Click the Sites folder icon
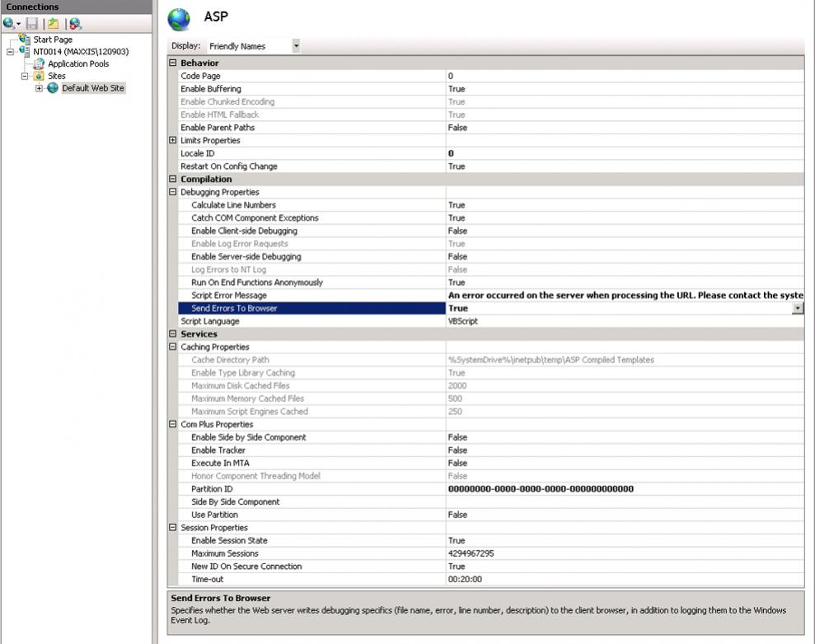Screen dimensions: 815x644 [x=39, y=76]
